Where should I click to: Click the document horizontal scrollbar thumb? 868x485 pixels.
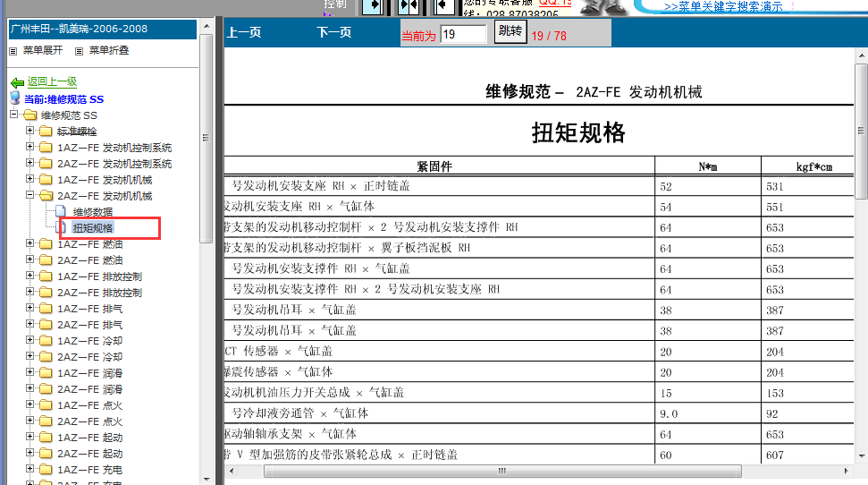coord(502,472)
